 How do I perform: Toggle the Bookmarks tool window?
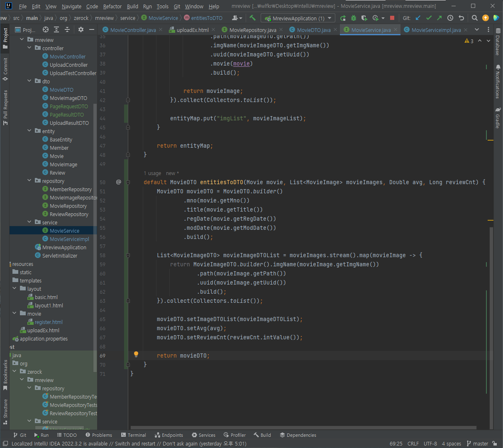coord(5,375)
